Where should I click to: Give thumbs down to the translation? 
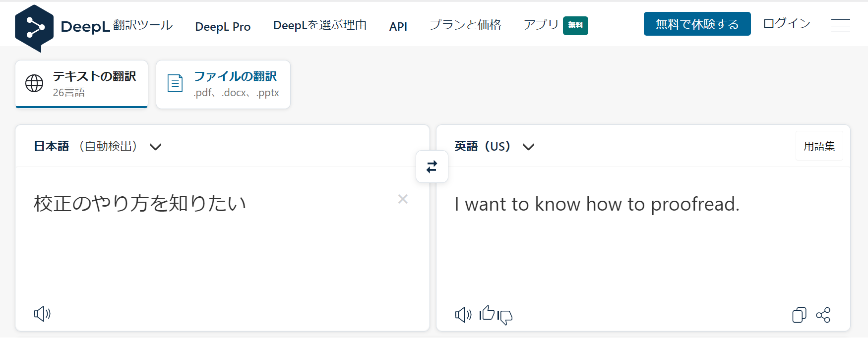click(x=505, y=317)
